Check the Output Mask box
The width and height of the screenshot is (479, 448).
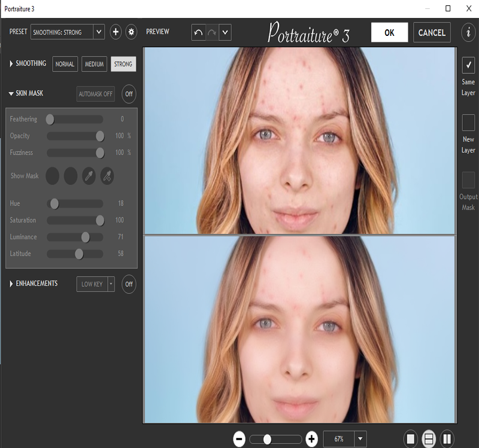pyautogui.click(x=468, y=180)
